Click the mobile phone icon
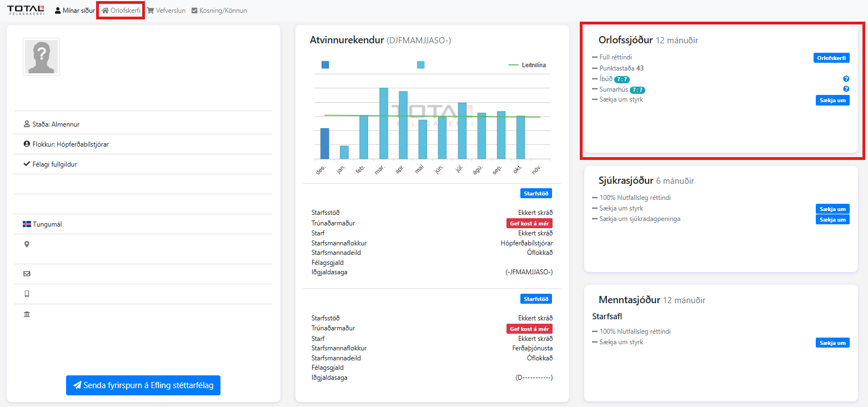 click(27, 294)
